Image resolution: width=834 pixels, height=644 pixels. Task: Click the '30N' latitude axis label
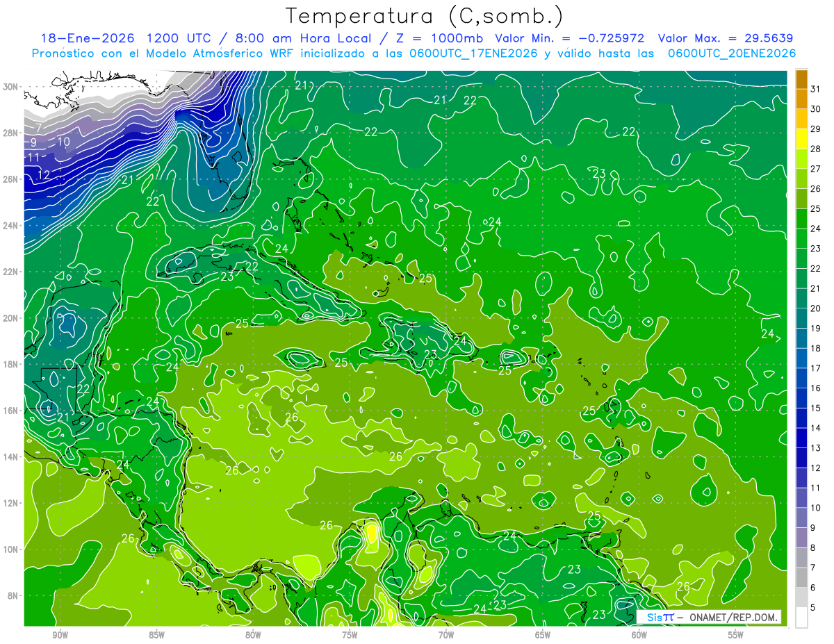point(11,87)
